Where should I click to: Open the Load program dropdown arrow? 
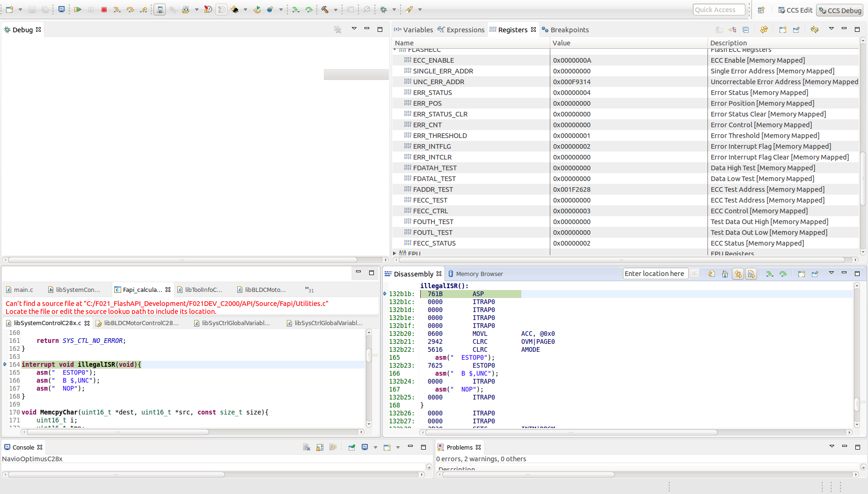point(197,9)
